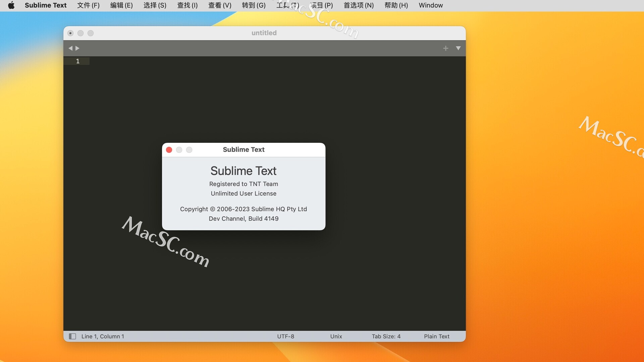This screenshot has height=362, width=644.
Task: Open the 选择 (S) menu
Action: point(155,5)
